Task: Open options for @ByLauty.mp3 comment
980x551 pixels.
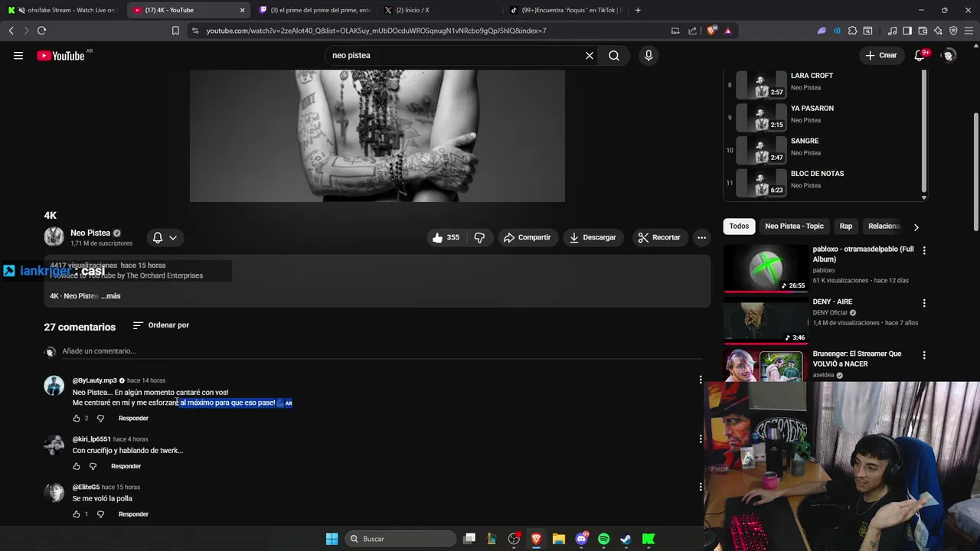Action: [x=700, y=380]
